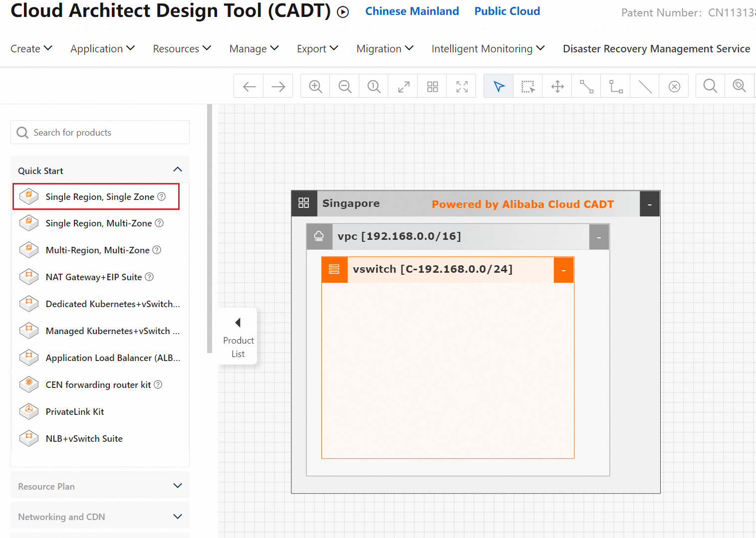Open the Migration menu
756x538 pixels.
[x=385, y=49]
